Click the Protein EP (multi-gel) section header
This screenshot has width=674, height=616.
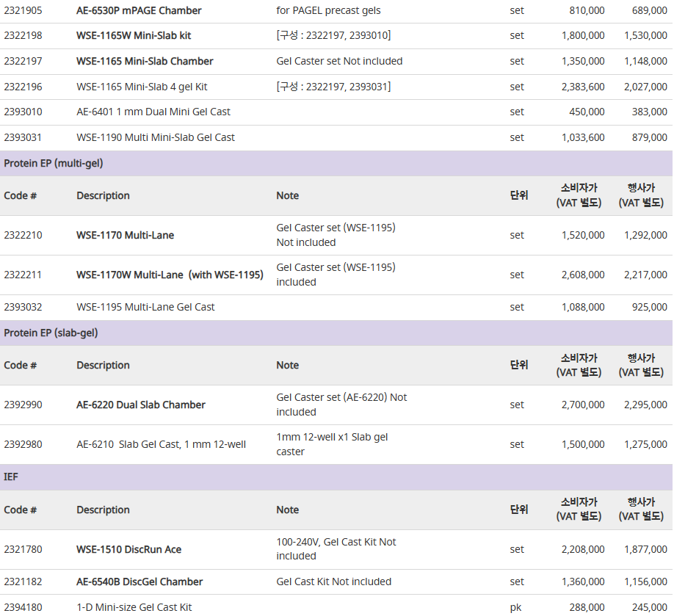(336, 163)
